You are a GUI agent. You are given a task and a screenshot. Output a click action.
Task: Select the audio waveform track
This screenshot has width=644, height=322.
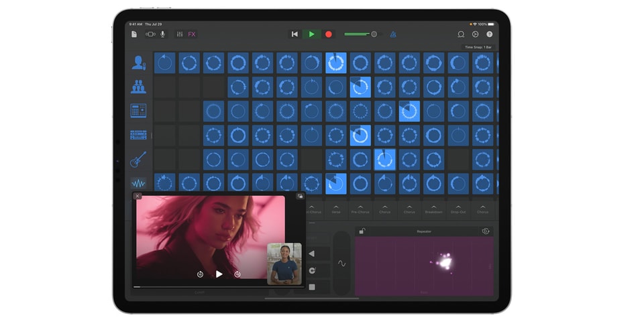pos(138,183)
